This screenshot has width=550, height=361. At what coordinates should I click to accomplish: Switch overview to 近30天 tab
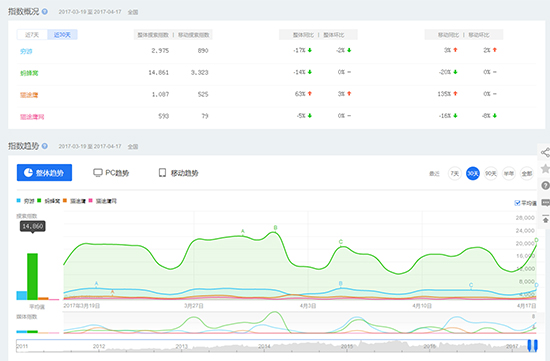point(62,35)
